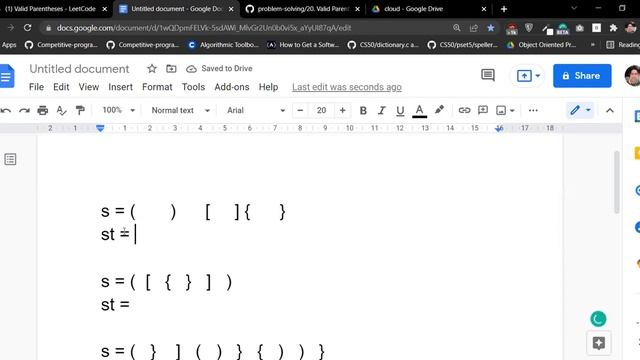The height and width of the screenshot is (360, 640).
Task: Switch to cloud - Google Drive tab
Action: 429,9
